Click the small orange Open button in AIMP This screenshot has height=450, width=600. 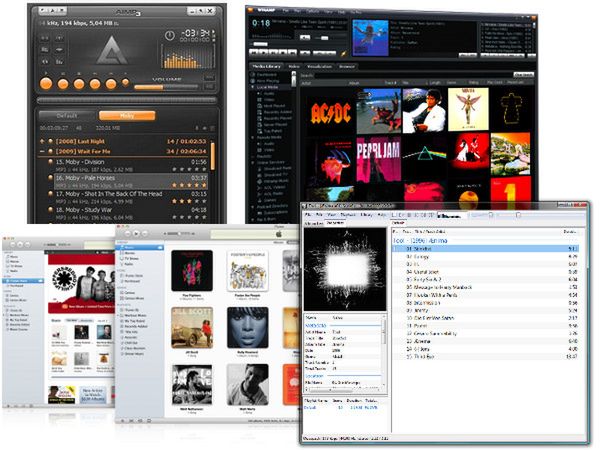126,82
